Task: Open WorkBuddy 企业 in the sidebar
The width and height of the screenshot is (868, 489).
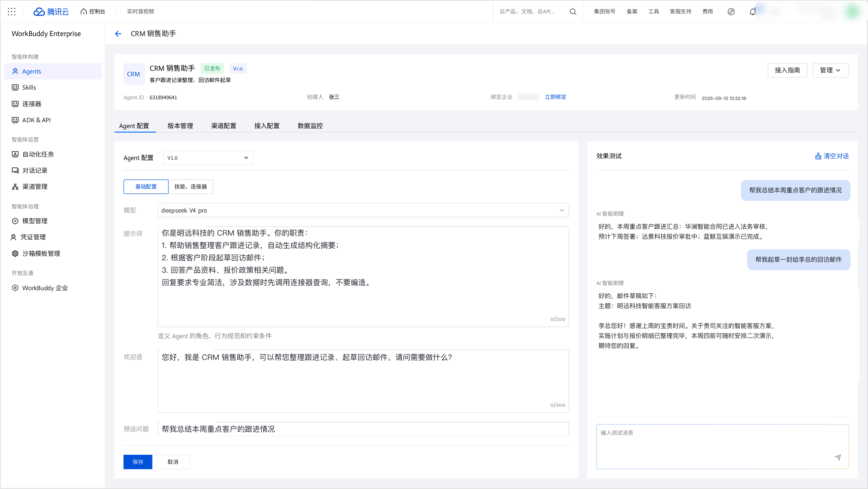Action: point(53,288)
